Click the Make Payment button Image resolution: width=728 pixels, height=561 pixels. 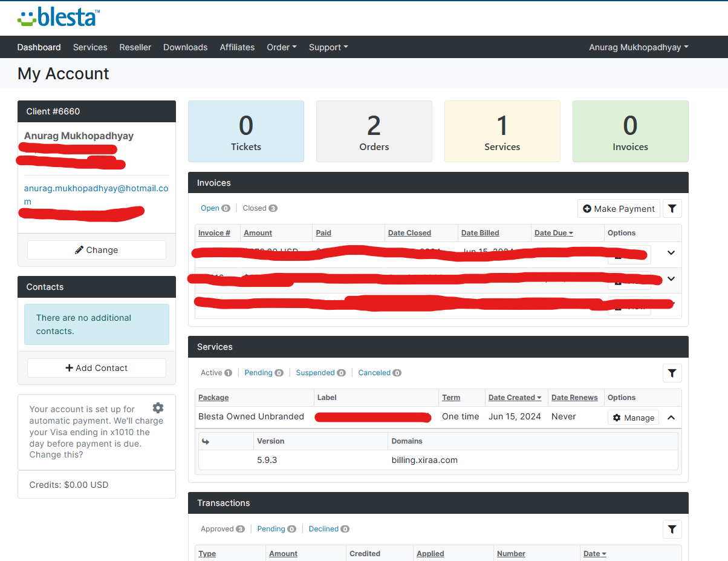tap(619, 209)
